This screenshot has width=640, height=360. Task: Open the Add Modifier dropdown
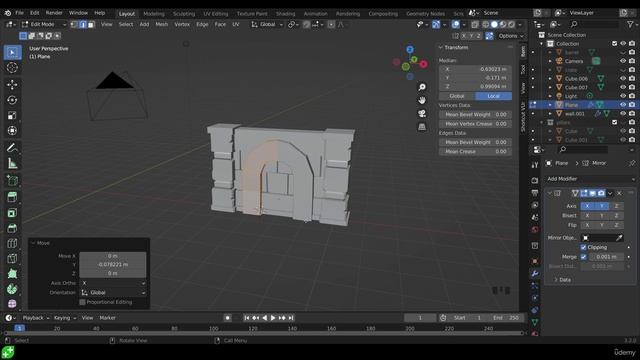pos(591,179)
